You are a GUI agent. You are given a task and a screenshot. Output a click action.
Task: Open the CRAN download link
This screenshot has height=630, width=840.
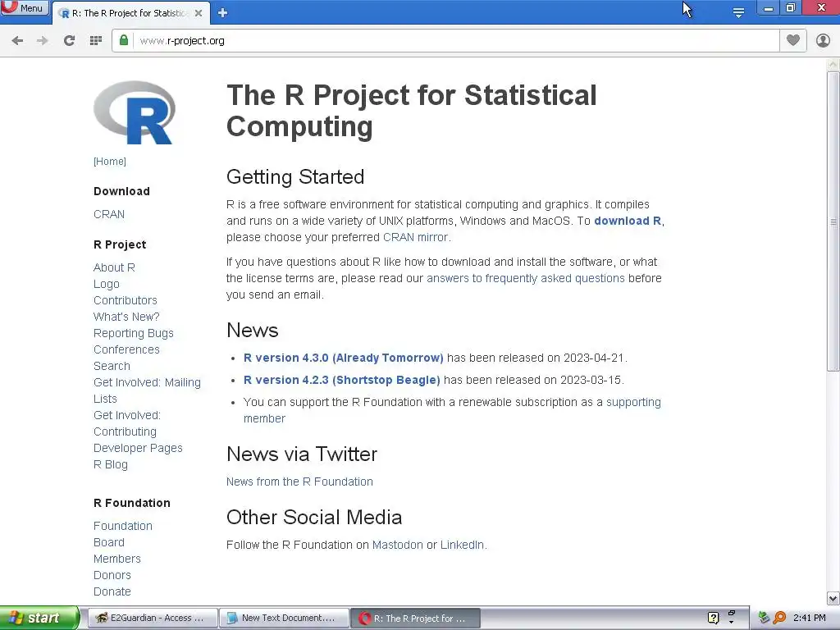(x=109, y=214)
